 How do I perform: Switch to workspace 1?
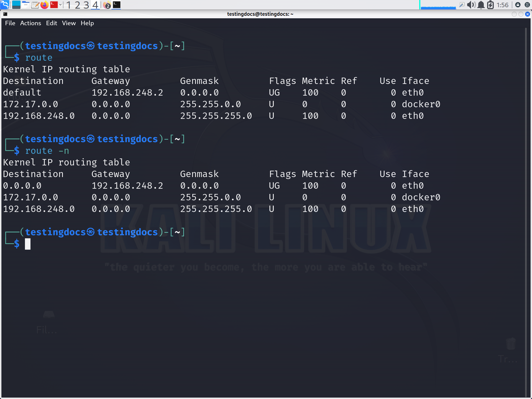tap(68, 5)
